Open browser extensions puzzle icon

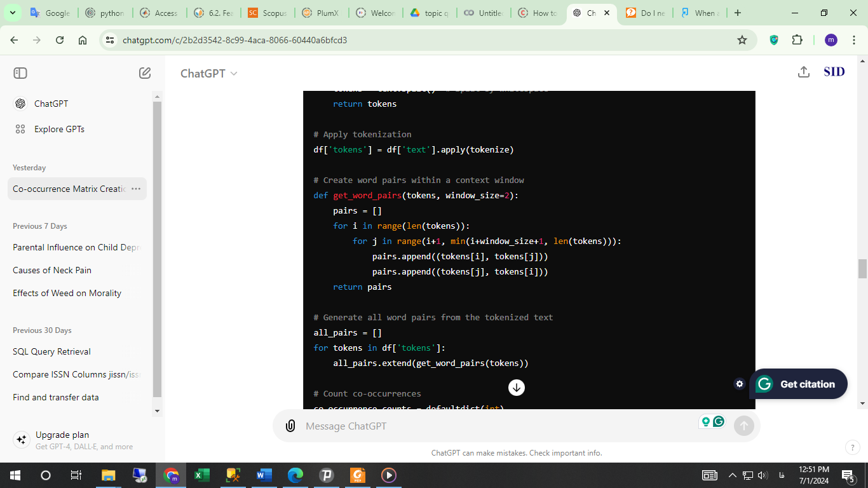tap(797, 40)
